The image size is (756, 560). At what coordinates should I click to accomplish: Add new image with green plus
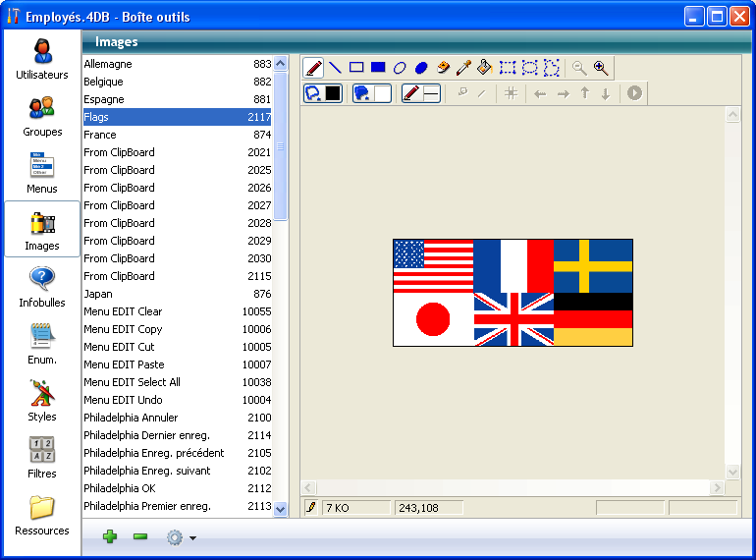(x=110, y=537)
